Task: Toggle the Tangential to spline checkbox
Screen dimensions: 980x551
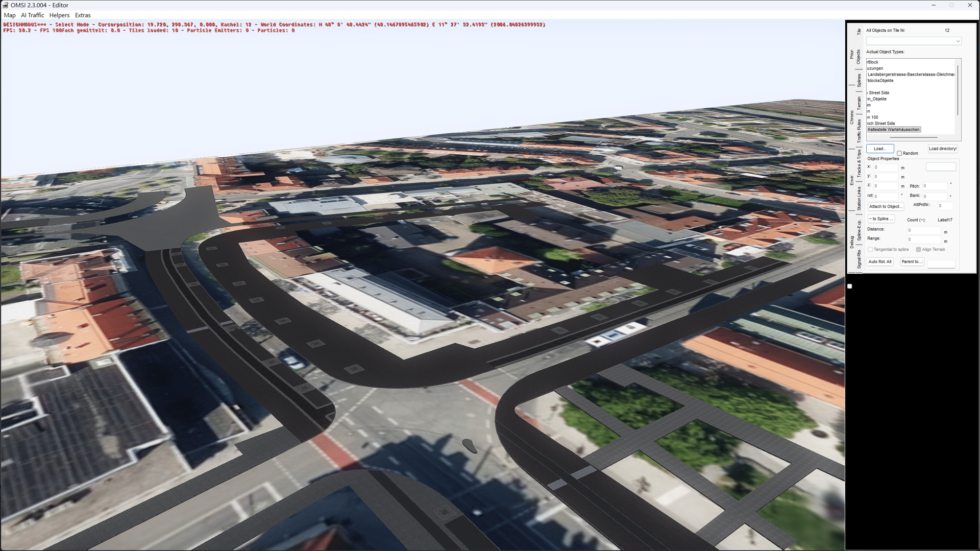Action: (x=870, y=250)
